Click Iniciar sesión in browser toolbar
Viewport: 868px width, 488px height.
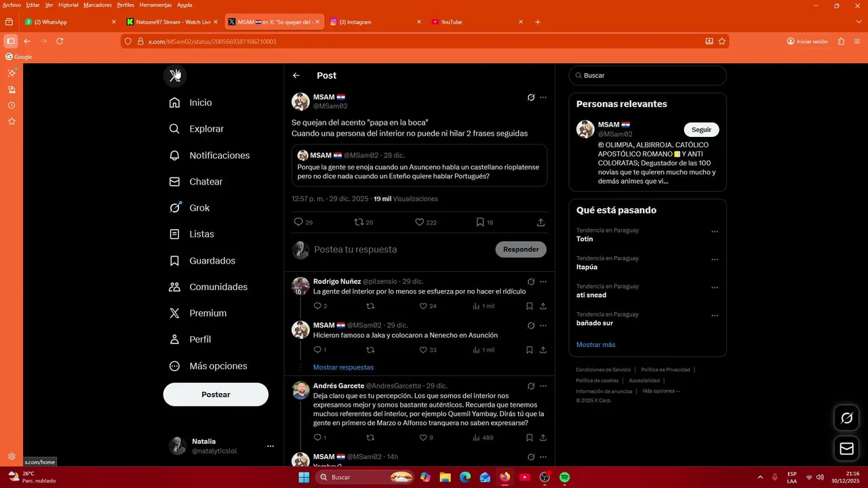tap(807, 41)
